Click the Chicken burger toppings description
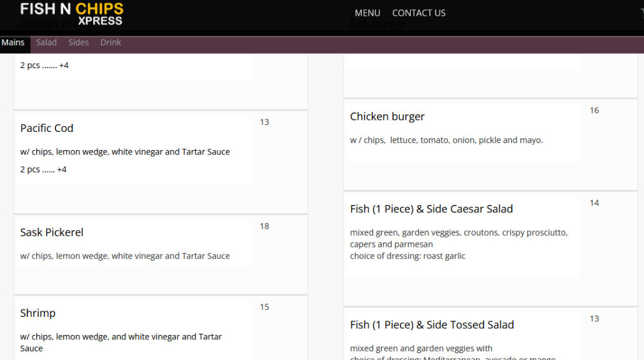Viewport: 644px width, 360px height. [446, 141]
